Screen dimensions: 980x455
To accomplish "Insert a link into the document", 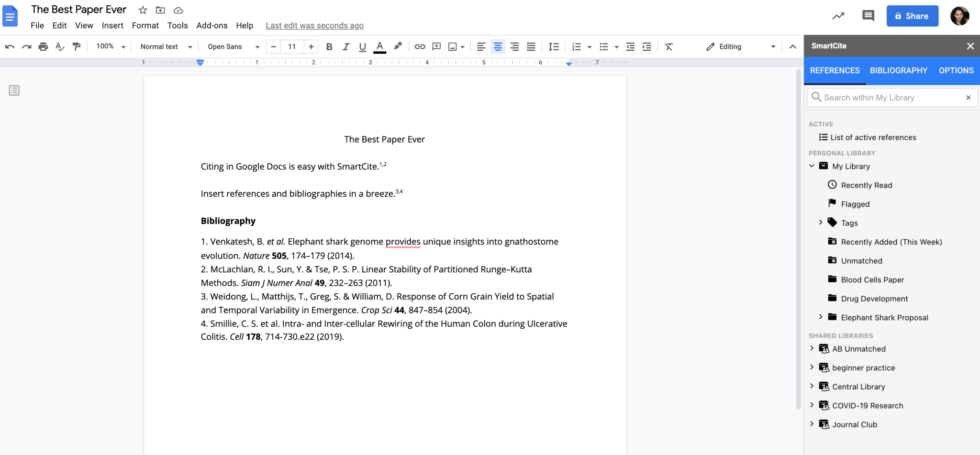I will (x=420, y=46).
